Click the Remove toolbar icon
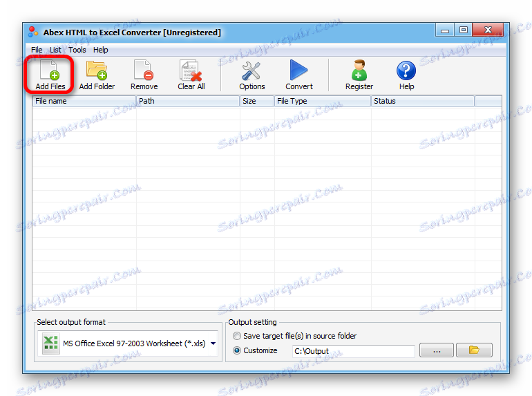The width and height of the screenshot is (532, 396). point(144,70)
